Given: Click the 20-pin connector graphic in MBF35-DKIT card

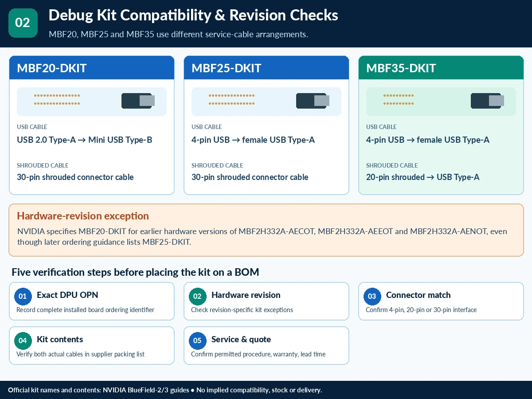Looking at the screenshot, I should [399, 99].
